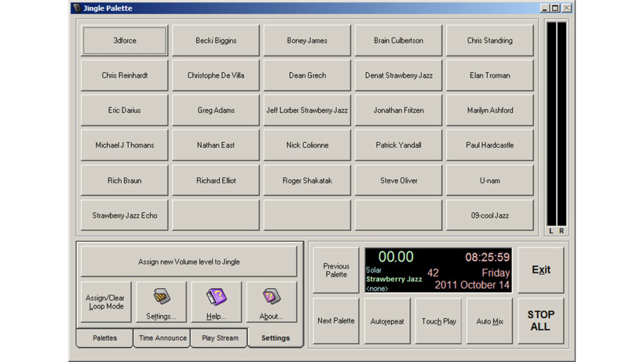Viewport: 644px width, 362px height.
Task: Trigger the Eric Darius jingle
Action: (125, 110)
